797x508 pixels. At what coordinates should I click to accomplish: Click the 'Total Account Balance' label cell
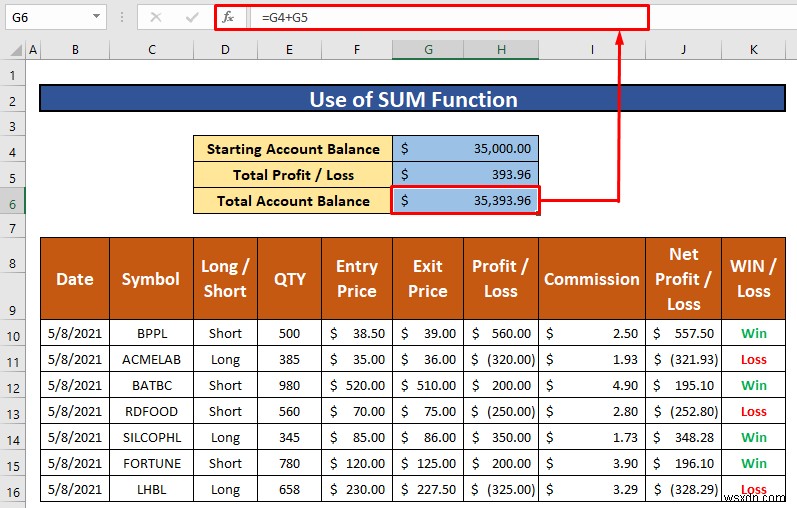coord(293,201)
